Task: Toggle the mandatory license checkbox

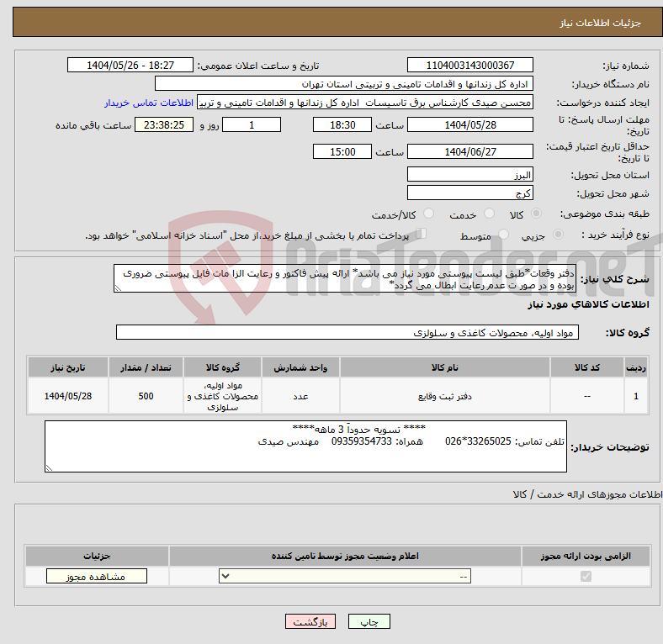Action: [586, 577]
